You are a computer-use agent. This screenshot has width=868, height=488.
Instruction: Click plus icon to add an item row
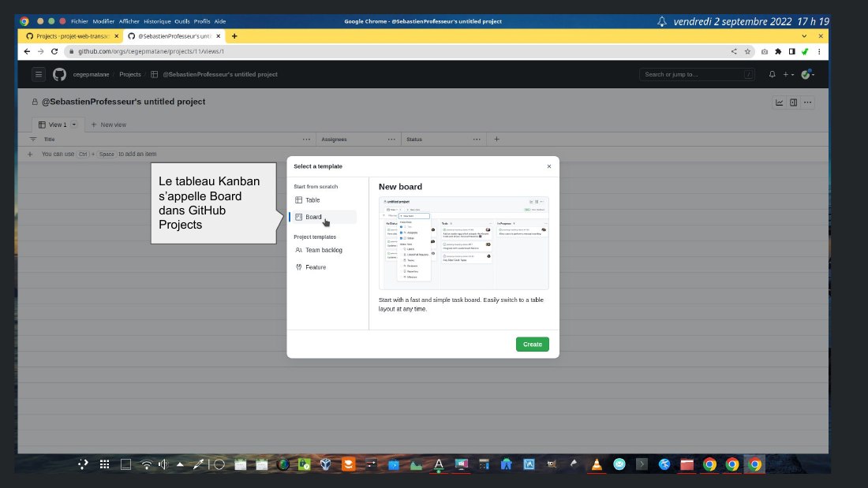[30, 155]
